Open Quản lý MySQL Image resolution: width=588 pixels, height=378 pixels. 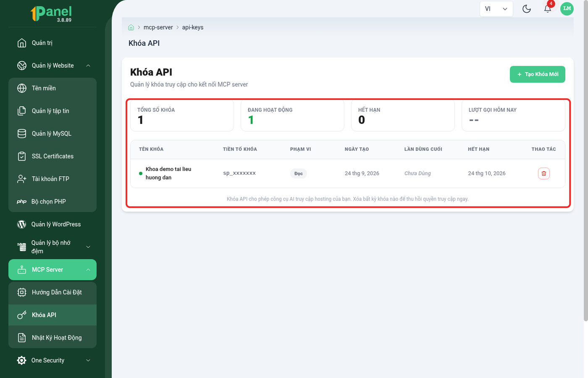[52, 134]
